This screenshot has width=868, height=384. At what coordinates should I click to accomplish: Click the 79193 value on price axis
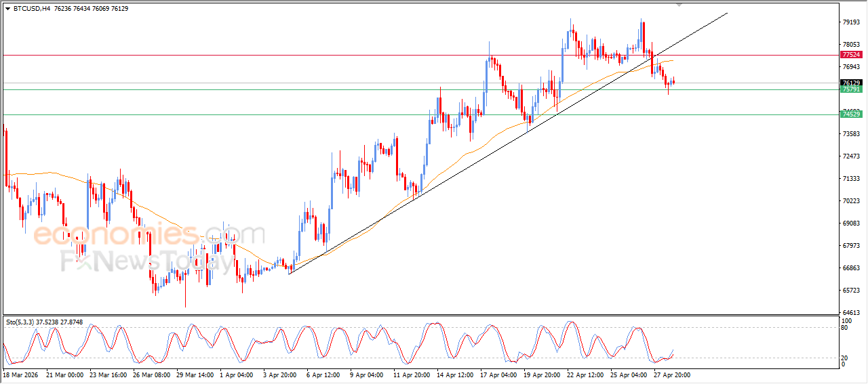click(850, 22)
